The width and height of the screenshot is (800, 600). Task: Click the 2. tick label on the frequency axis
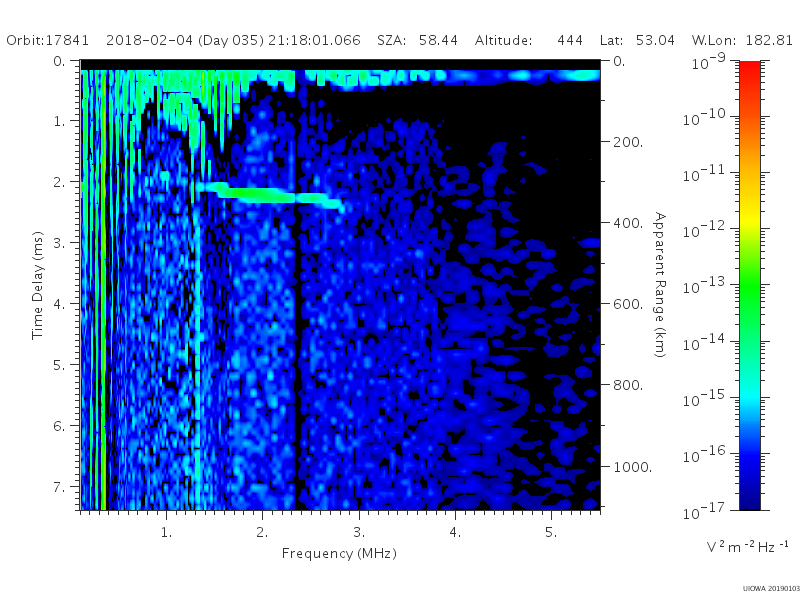(262, 533)
